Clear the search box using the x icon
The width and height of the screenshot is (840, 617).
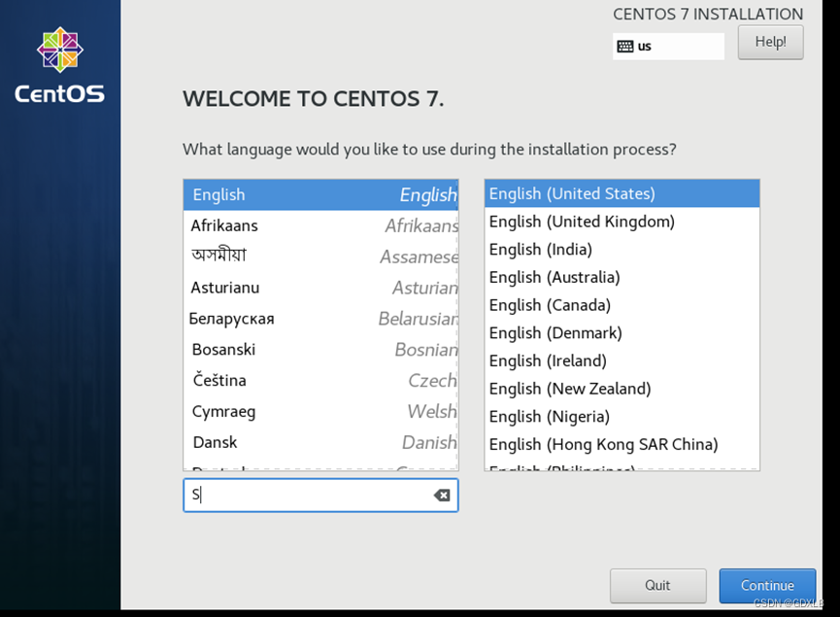point(443,496)
